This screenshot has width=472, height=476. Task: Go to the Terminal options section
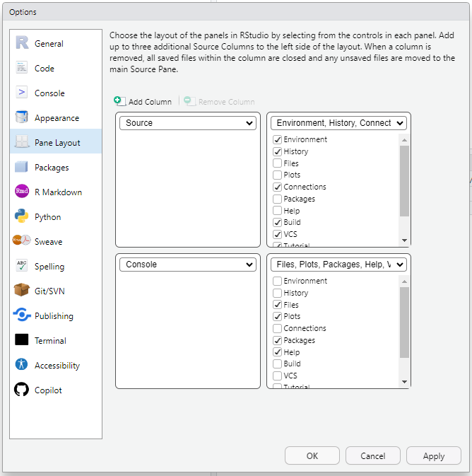[50, 341]
